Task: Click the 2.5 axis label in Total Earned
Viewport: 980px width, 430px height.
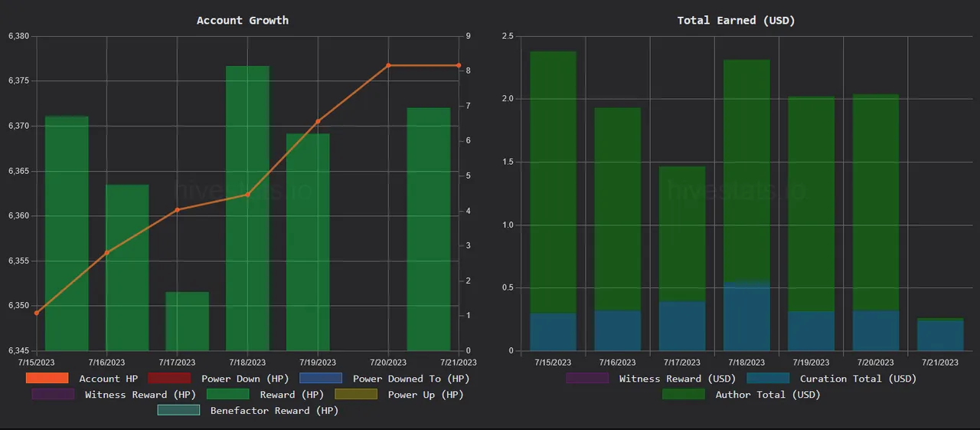Action: (x=508, y=36)
